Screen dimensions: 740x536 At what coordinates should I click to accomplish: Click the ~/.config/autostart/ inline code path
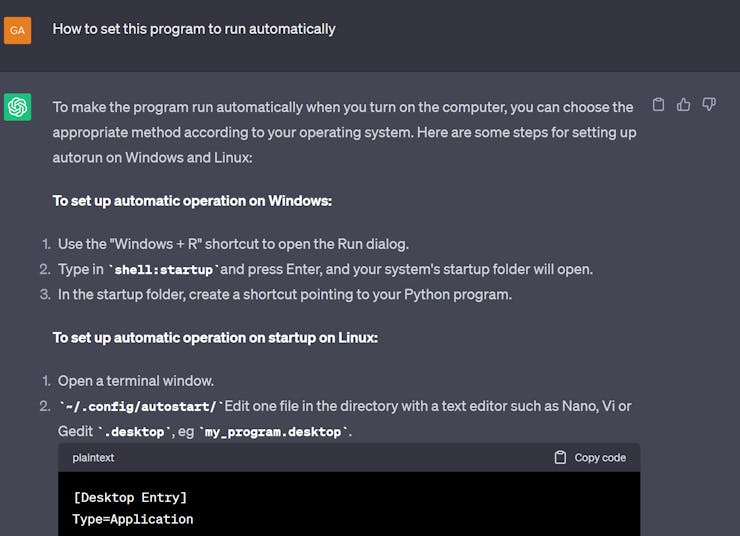(139, 406)
